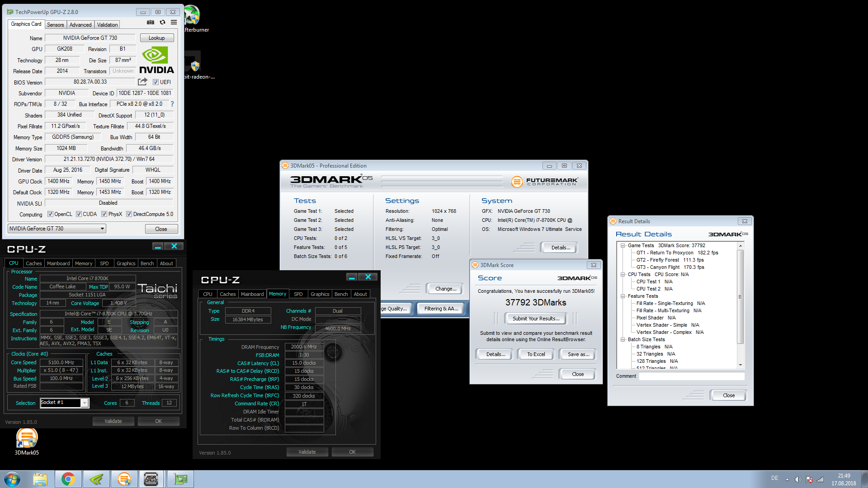Click the 3DMark Score window title icon

click(x=475, y=265)
